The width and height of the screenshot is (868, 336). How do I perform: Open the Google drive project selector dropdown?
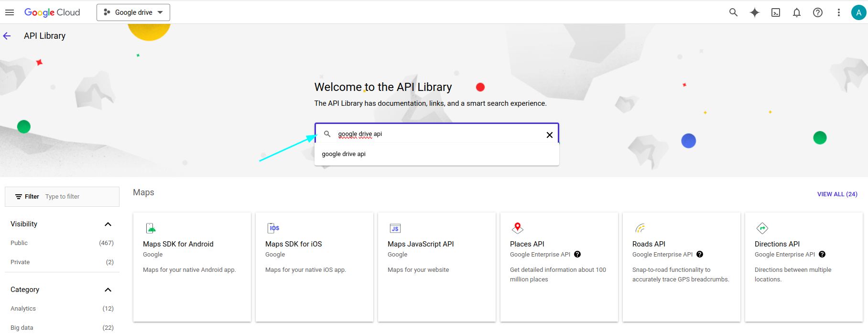[133, 12]
